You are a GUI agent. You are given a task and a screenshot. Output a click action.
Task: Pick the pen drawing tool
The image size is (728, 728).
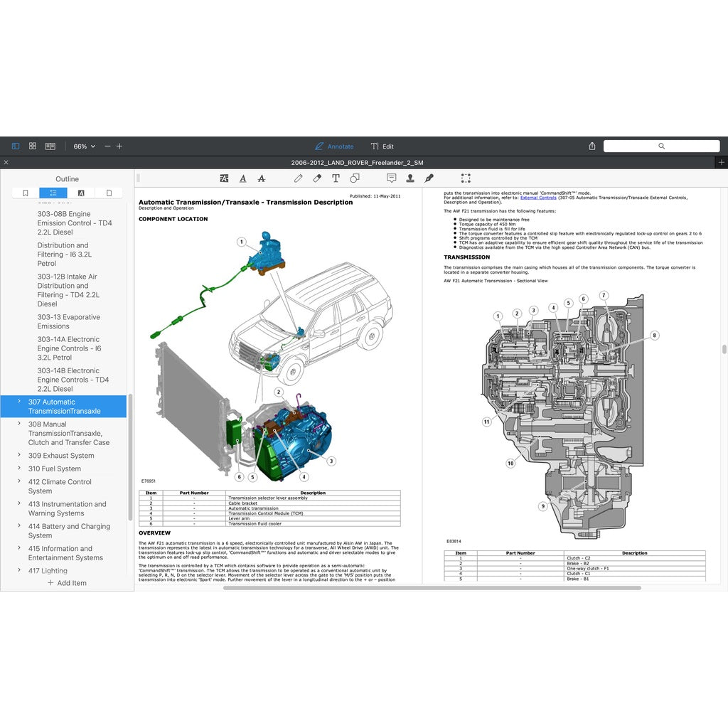click(299, 178)
